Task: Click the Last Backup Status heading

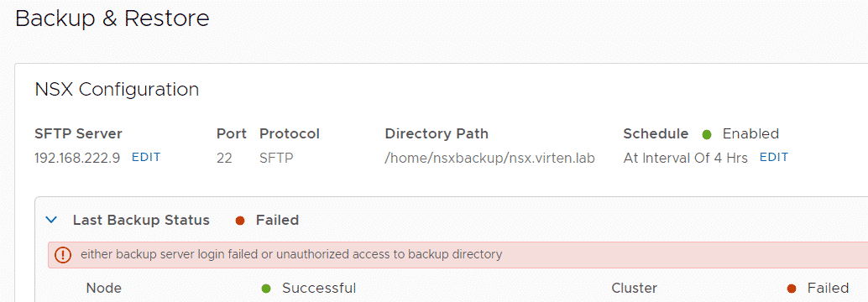Action: click(x=141, y=220)
